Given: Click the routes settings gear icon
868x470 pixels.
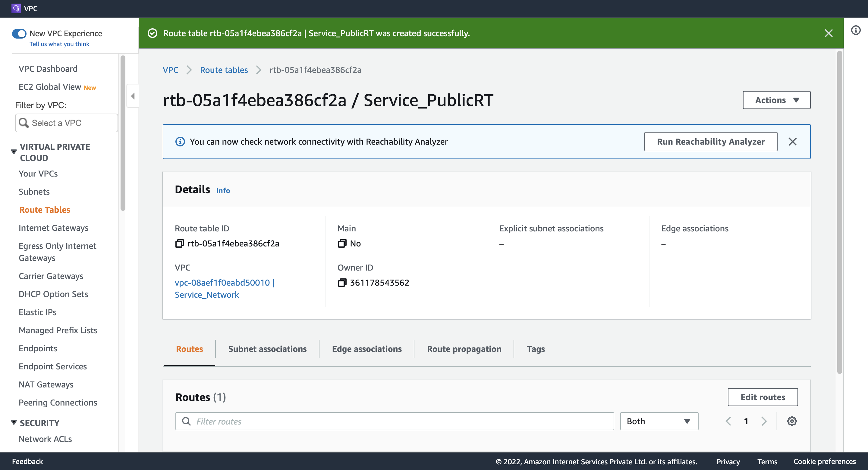Looking at the screenshot, I should point(792,421).
